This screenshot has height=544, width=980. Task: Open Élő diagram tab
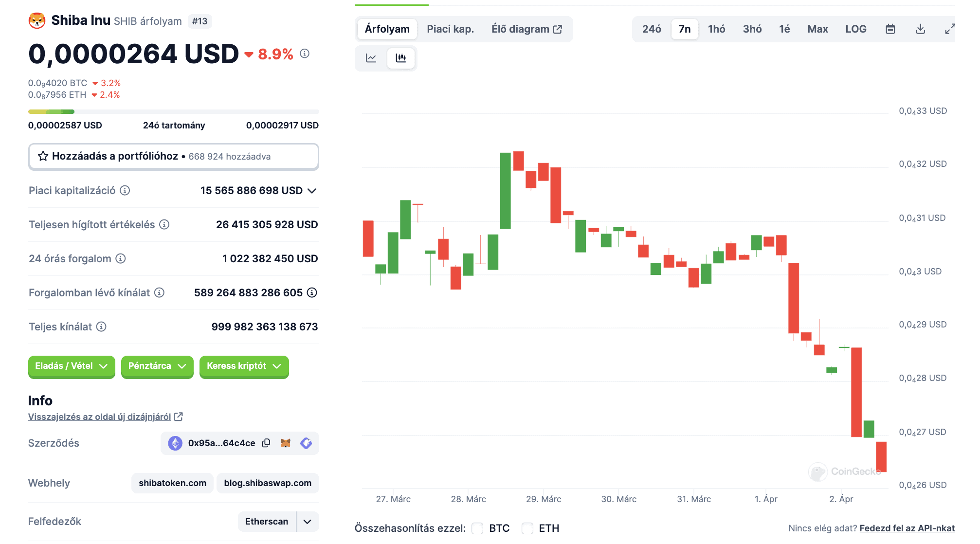pyautogui.click(x=526, y=29)
